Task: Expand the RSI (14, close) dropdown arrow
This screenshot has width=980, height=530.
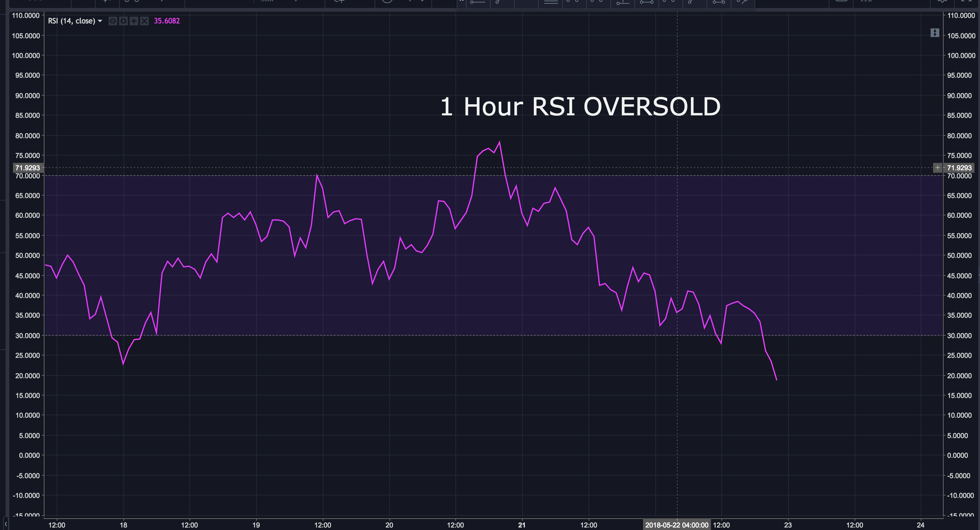Action: coord(100,21)
